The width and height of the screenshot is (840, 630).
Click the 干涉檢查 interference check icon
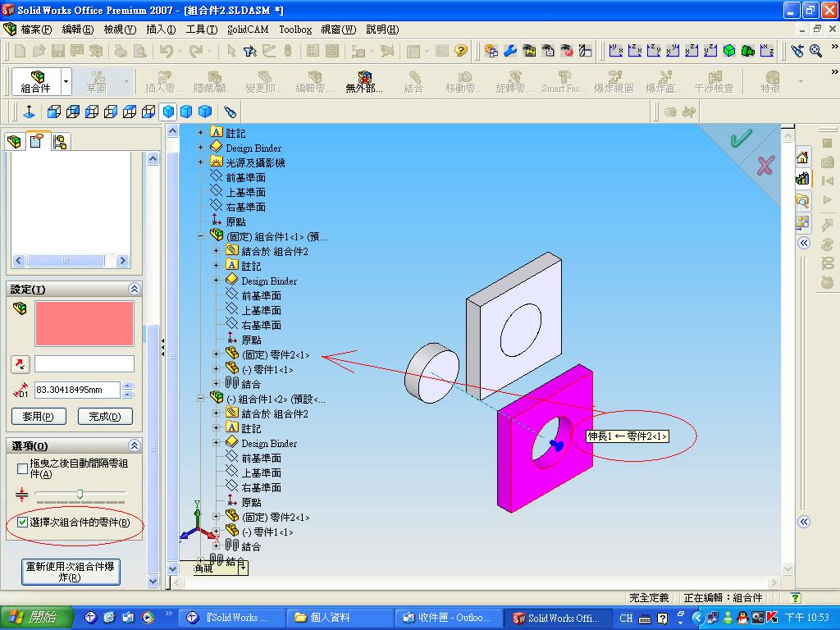714,81
